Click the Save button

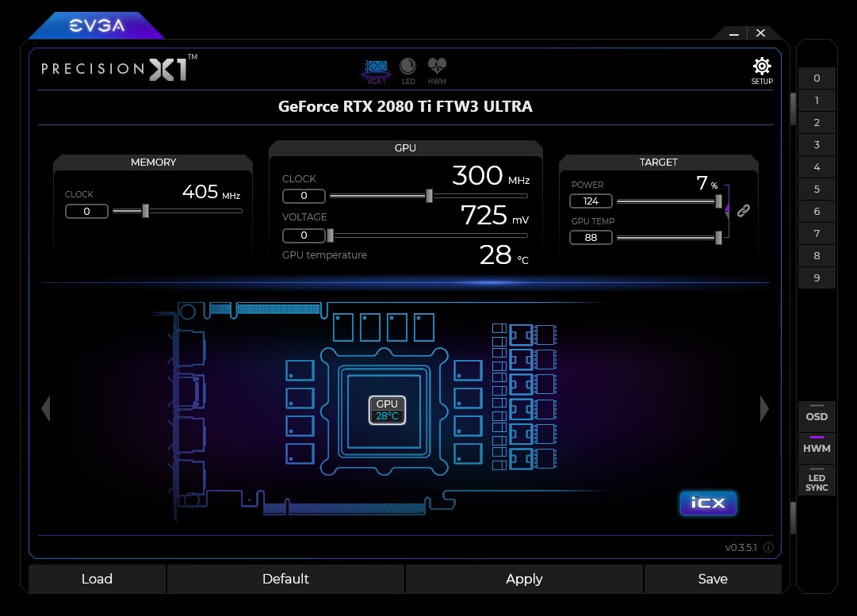713,579
